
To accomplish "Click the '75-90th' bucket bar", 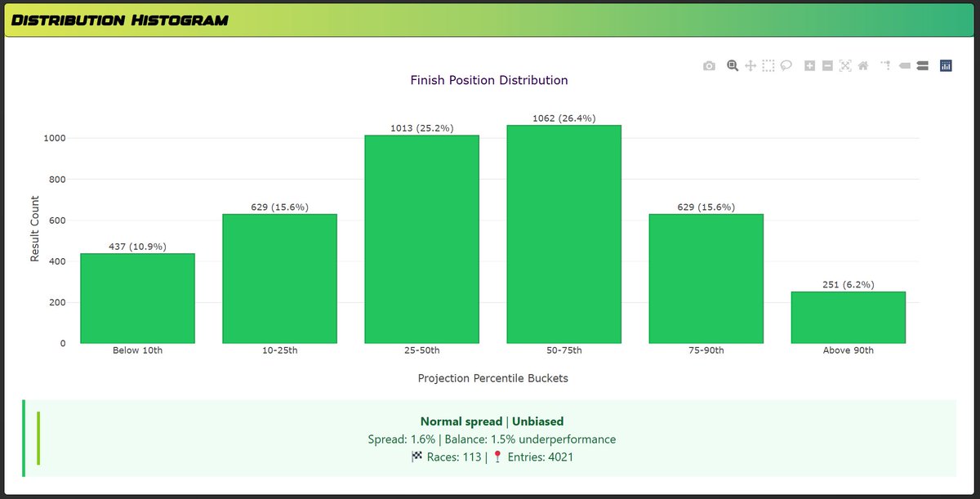I will coord(706,278).
